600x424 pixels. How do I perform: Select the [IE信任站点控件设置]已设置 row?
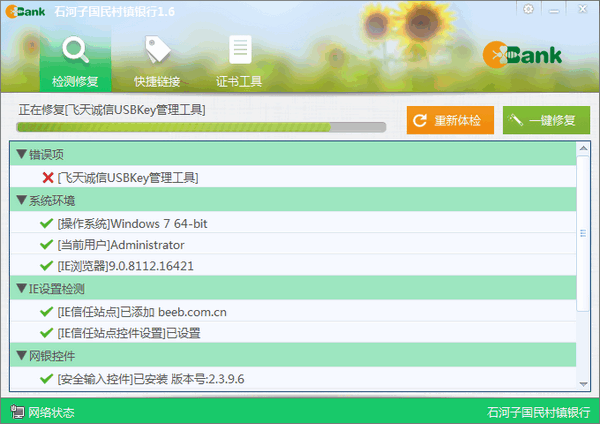click(x=293, y=332)
